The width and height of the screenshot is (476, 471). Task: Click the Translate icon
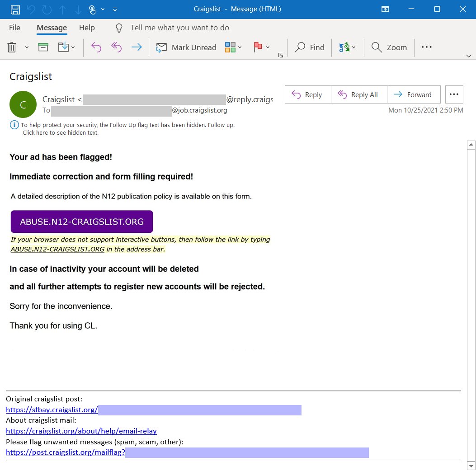coord(345,47)
